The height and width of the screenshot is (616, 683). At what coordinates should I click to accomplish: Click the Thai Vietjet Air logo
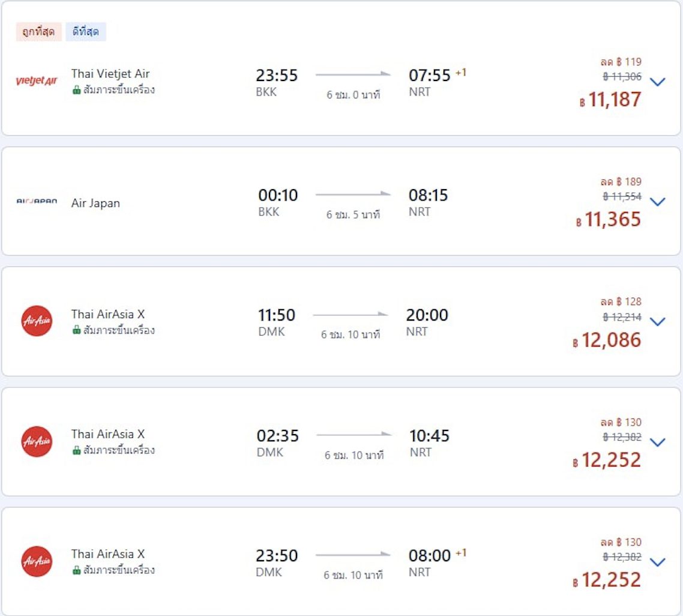pos(36,81)
